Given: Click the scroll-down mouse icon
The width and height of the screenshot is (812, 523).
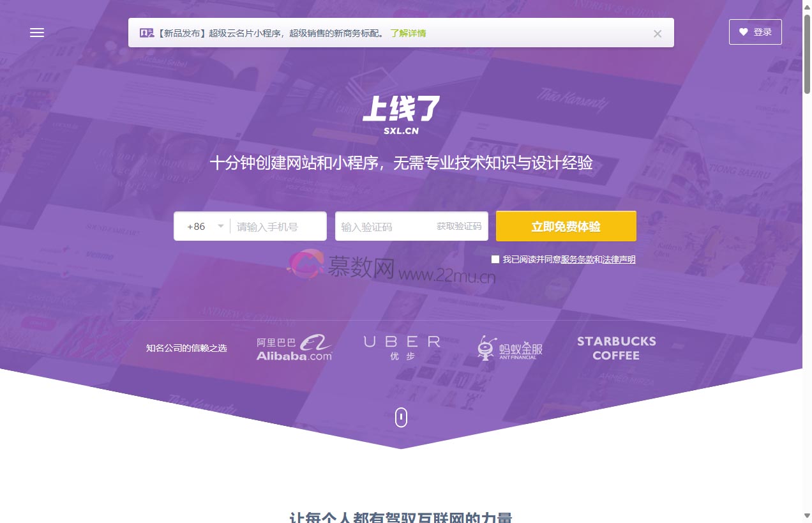Looking at the screenshot, I should (401, 417).
